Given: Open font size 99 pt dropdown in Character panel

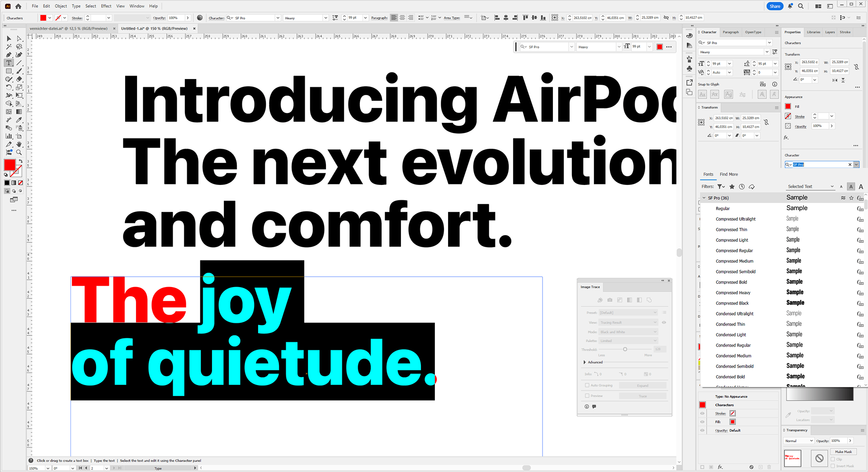Looking at the screenshot, I should [729, 64].
